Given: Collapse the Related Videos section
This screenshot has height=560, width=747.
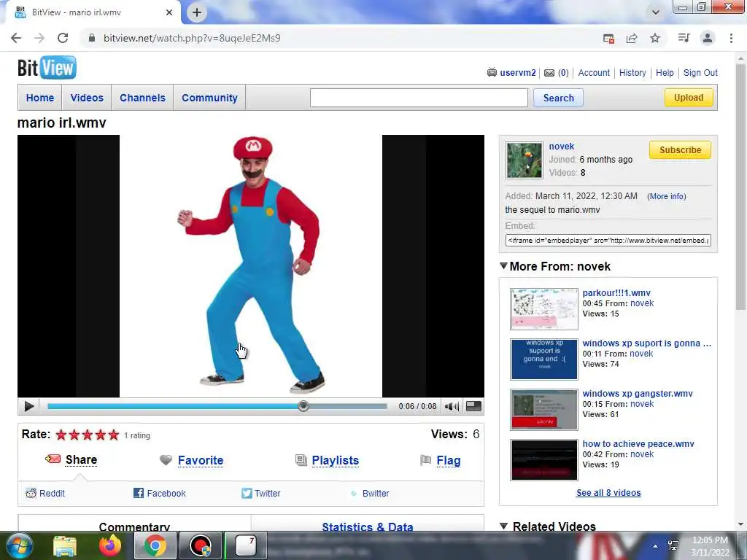Looking at the screenshot, I should tap(503, 526).
